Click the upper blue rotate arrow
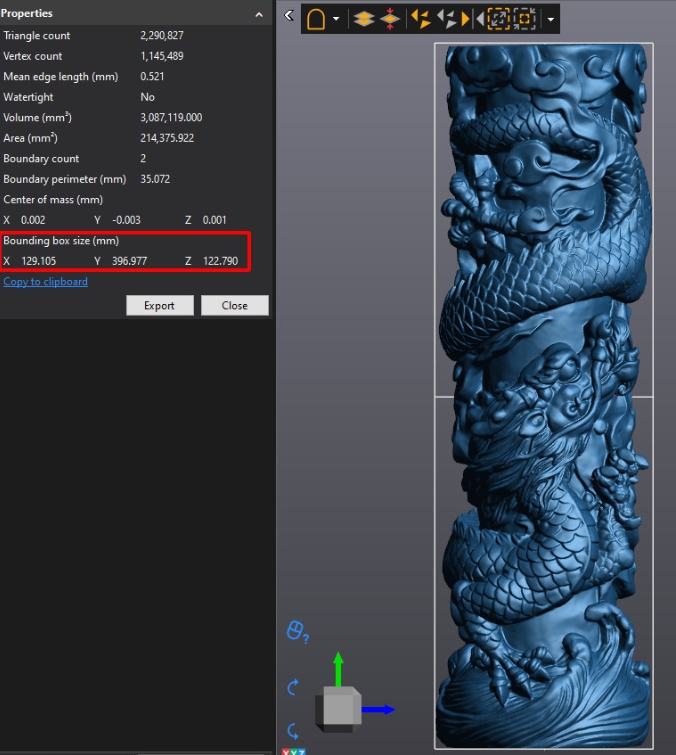This screenshot has width=676, height=755. click(x=294, y=687)
